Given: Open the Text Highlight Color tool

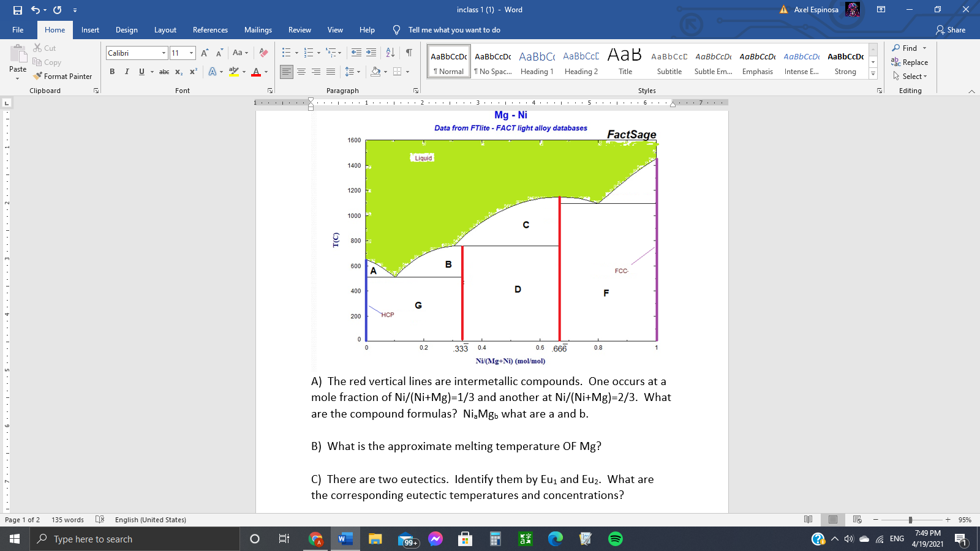Looking at the screenshot, I should (x=233, y=72).
